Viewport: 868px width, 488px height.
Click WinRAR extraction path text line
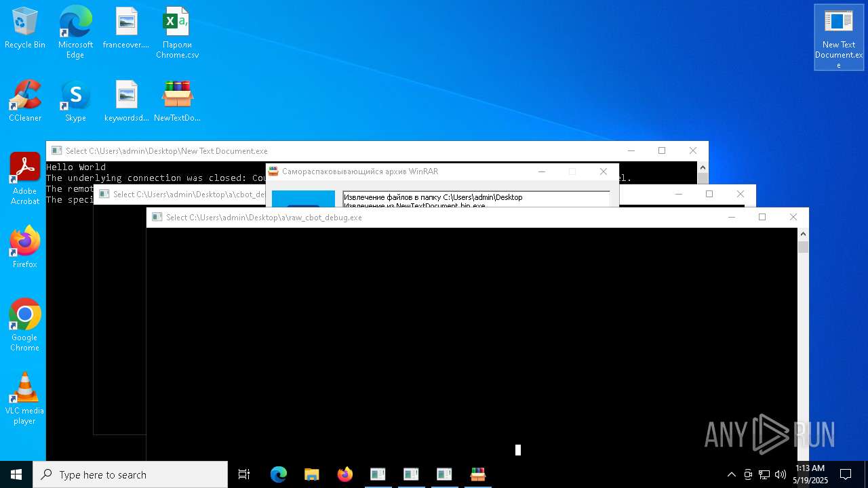(433, 197)
